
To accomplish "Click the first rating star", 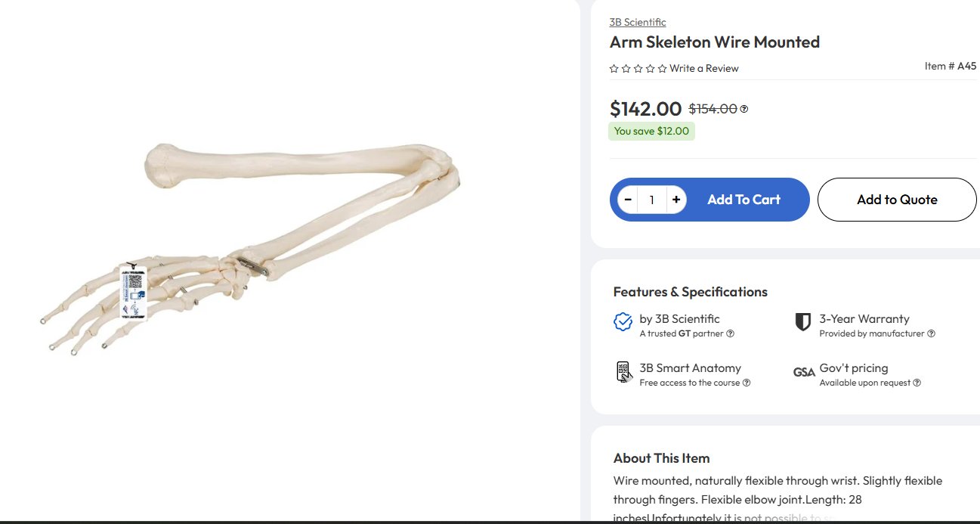I will click(x=614, y=69).
